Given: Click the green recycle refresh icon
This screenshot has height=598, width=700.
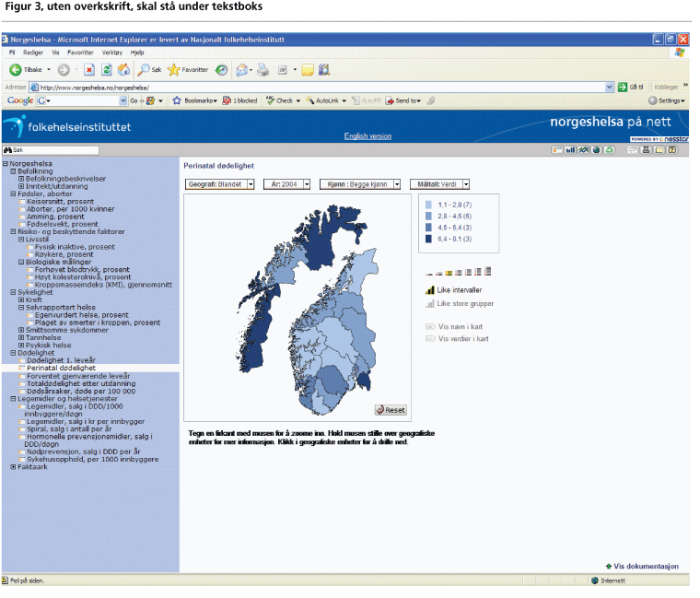Looking at the screenshot, I should [x=610, y=150].
